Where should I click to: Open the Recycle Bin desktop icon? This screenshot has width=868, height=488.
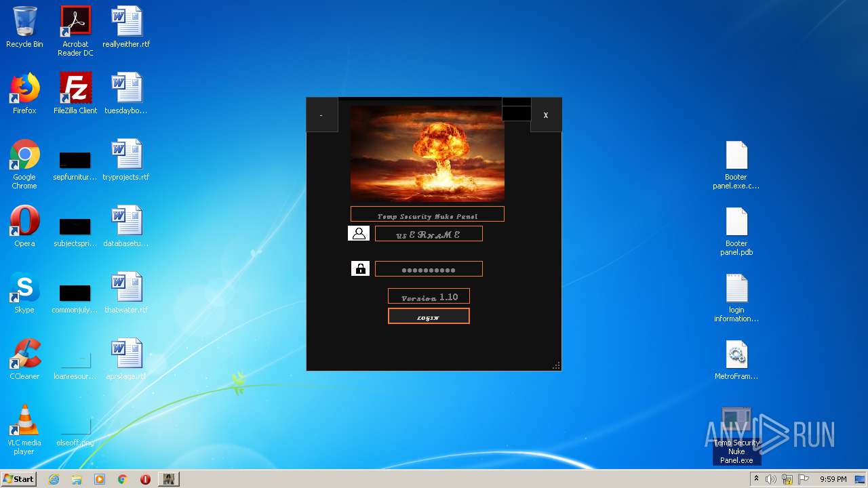coord(24,27)
